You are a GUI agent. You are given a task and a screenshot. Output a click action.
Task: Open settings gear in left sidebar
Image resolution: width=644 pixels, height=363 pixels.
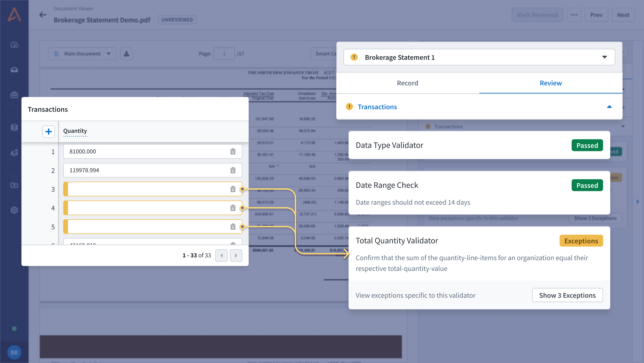(14, 210)
